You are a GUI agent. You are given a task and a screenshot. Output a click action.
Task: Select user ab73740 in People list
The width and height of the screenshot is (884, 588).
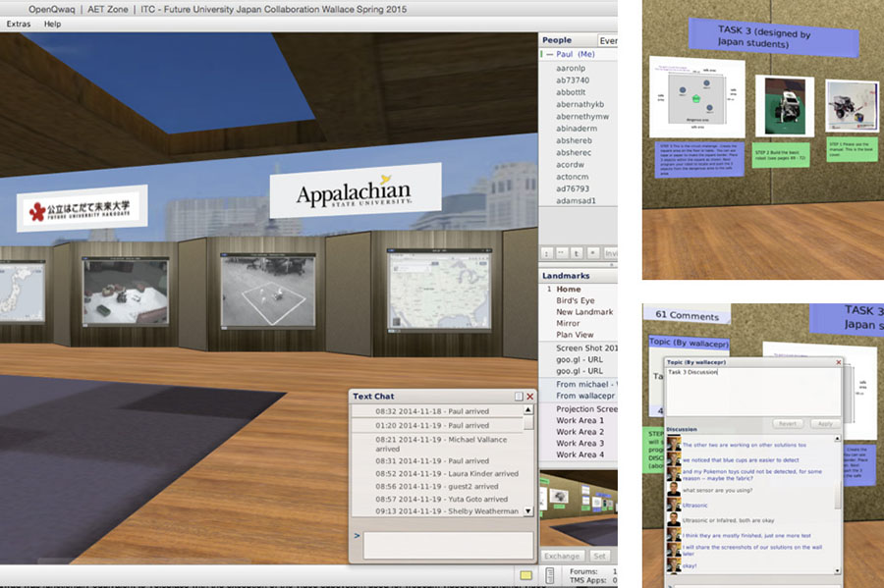[x=573, y=80]
